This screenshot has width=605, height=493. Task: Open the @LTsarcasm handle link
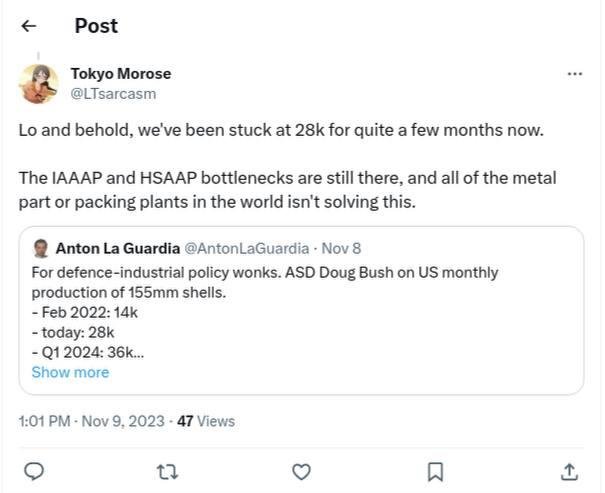(x=113, y=93)
